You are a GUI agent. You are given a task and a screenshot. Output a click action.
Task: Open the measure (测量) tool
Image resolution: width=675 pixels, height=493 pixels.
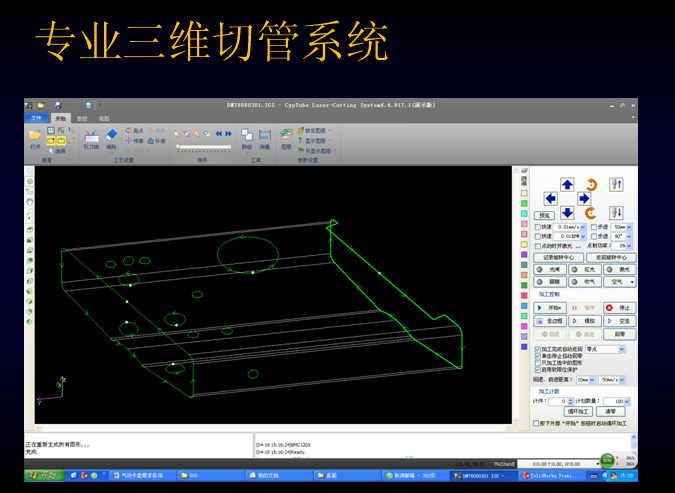(264, 137)
